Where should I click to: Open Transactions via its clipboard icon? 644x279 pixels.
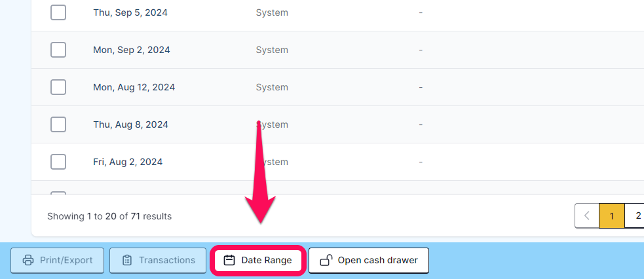[x=127, y=260]
